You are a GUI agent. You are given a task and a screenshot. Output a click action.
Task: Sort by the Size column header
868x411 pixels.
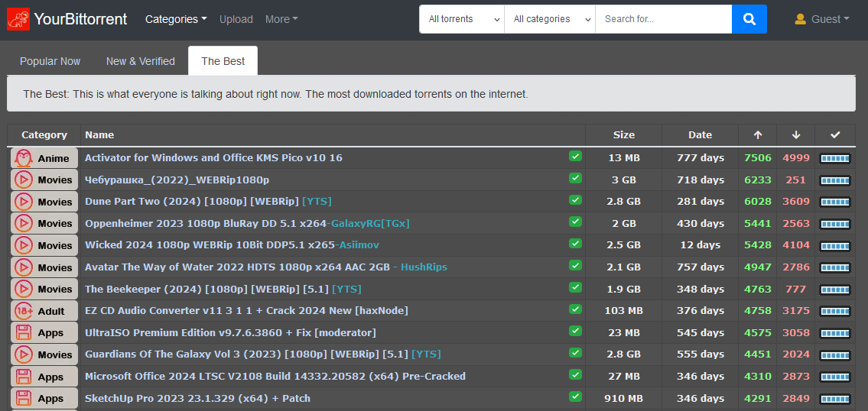click(x=624, y=135)
